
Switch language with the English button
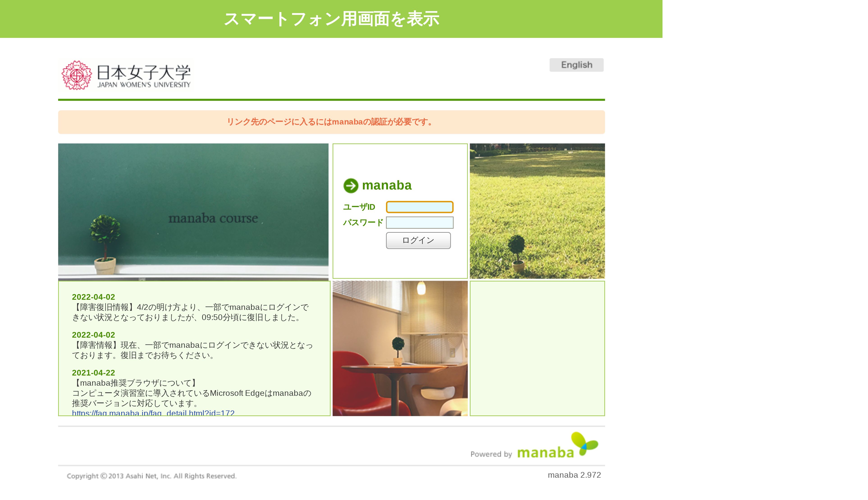[x=576, y=65]
